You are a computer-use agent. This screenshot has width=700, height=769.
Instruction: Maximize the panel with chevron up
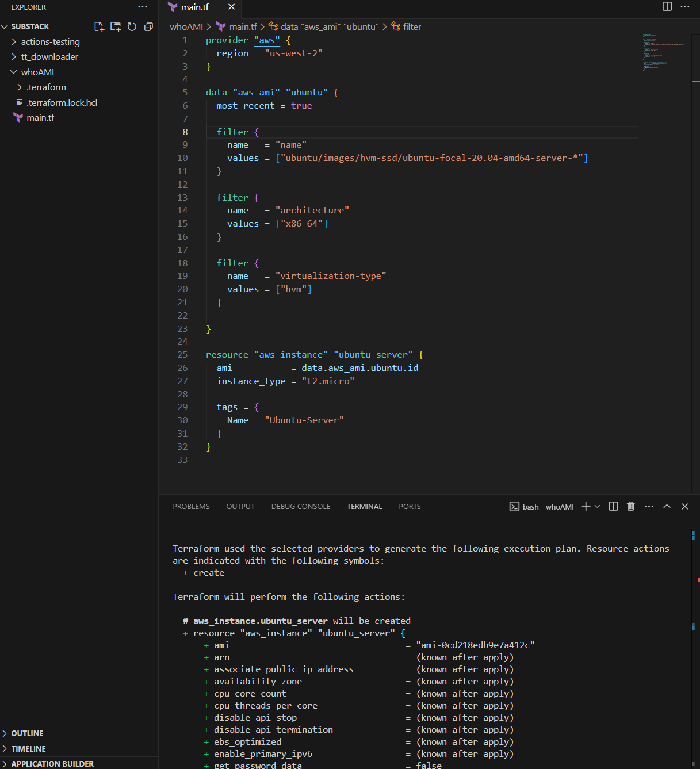(x=667, y=506)
